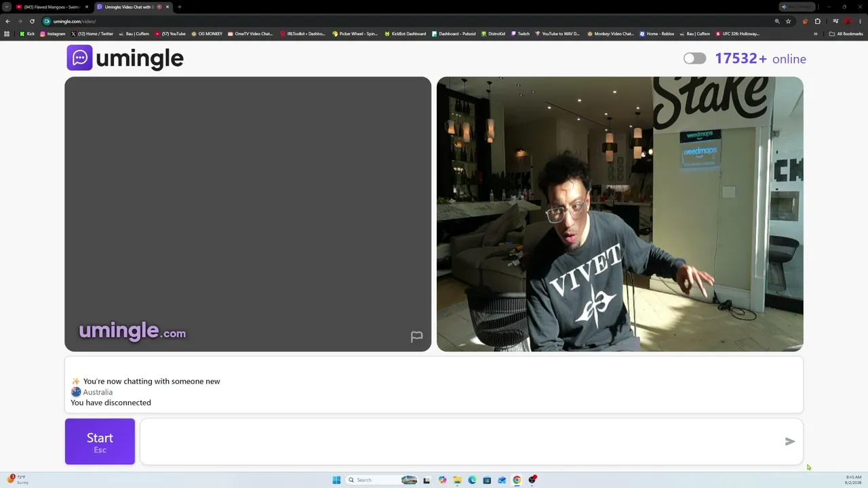Open the Outlook icon in the taskbar
868x488 pixels.
pos(502,480)
